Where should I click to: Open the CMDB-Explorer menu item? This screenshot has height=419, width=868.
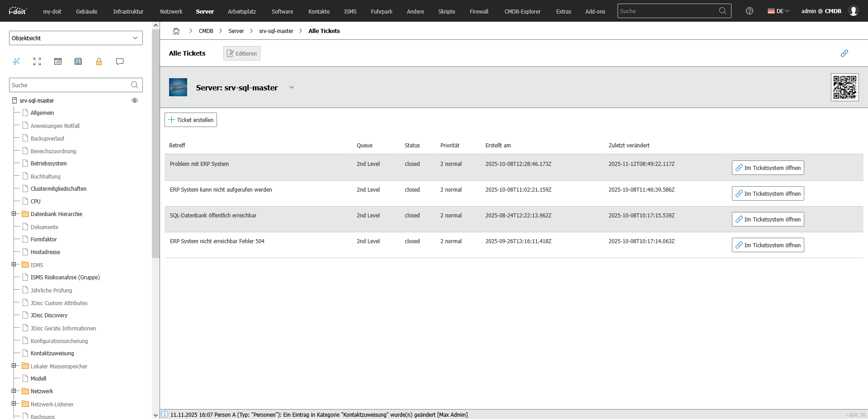[522, 11]
